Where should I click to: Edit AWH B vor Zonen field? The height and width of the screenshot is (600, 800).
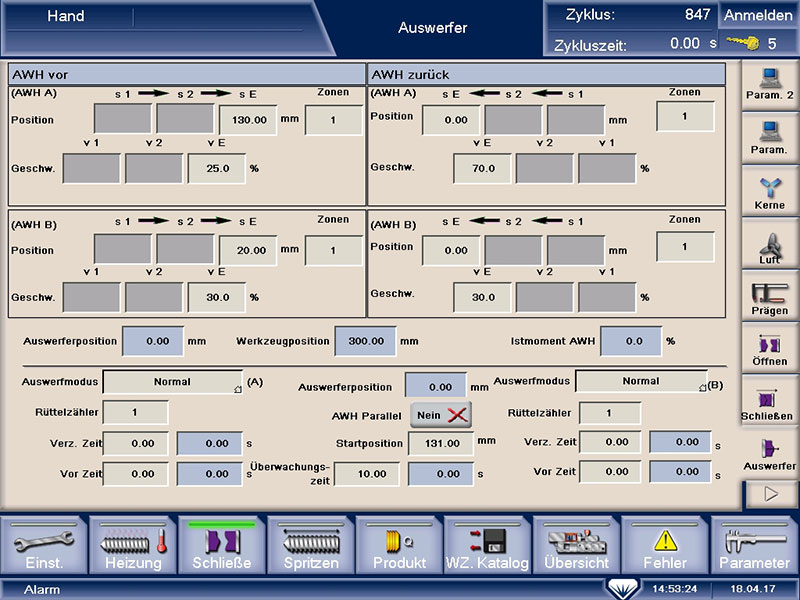(x=333, y=250)
